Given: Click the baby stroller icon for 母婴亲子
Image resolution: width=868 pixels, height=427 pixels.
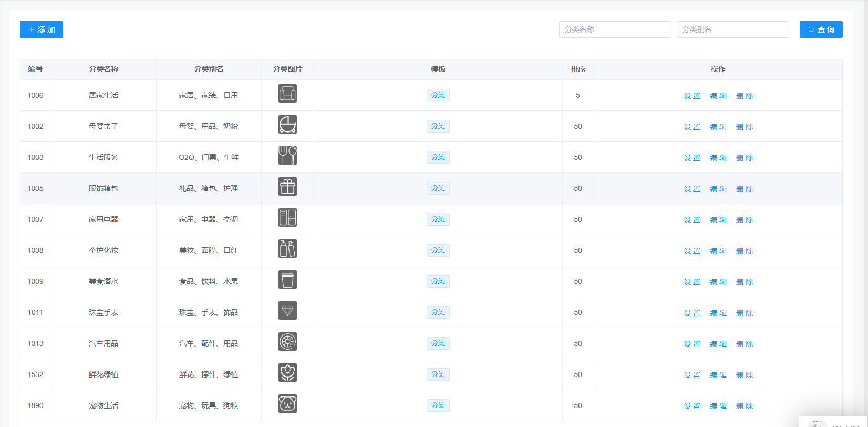Looking at the screenshot, I should pyautogui.click(x=287, y=125).
